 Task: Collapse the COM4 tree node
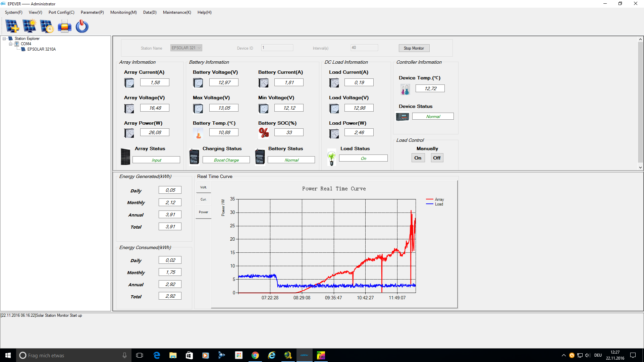click(x=10, y=44)
